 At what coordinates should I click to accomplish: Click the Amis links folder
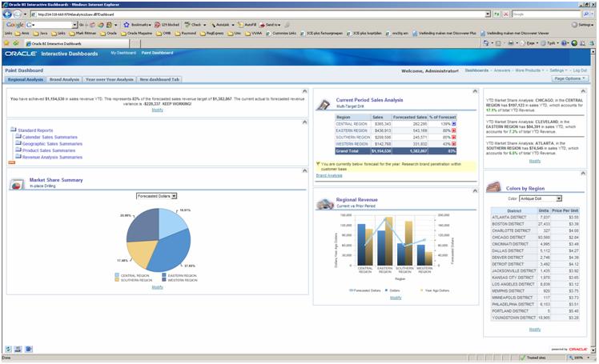point(22,34)
